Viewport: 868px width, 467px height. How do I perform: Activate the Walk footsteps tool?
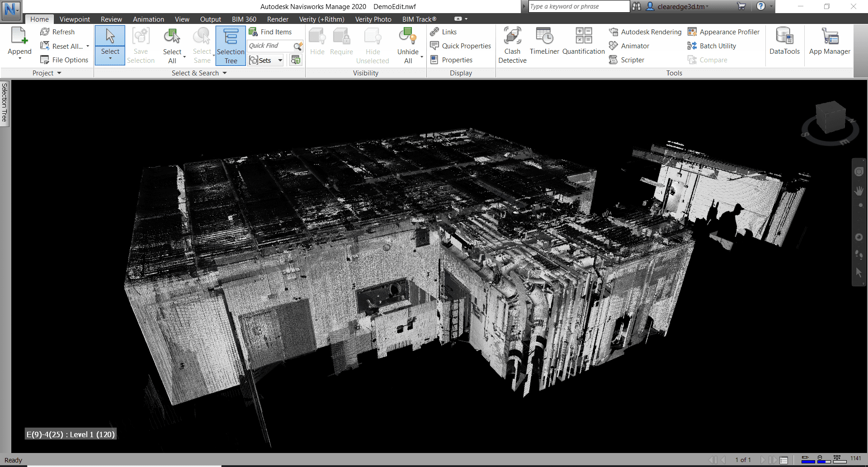coord(859,255)
